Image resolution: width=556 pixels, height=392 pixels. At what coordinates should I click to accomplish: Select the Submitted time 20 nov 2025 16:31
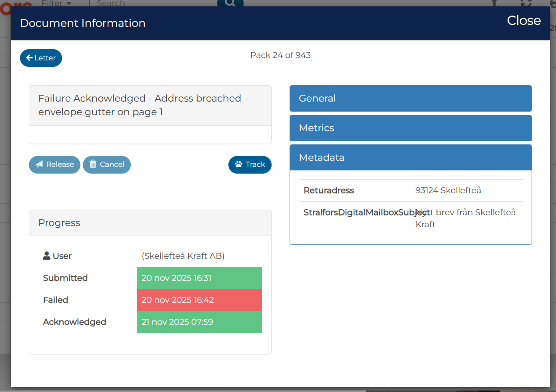[199, 278]
